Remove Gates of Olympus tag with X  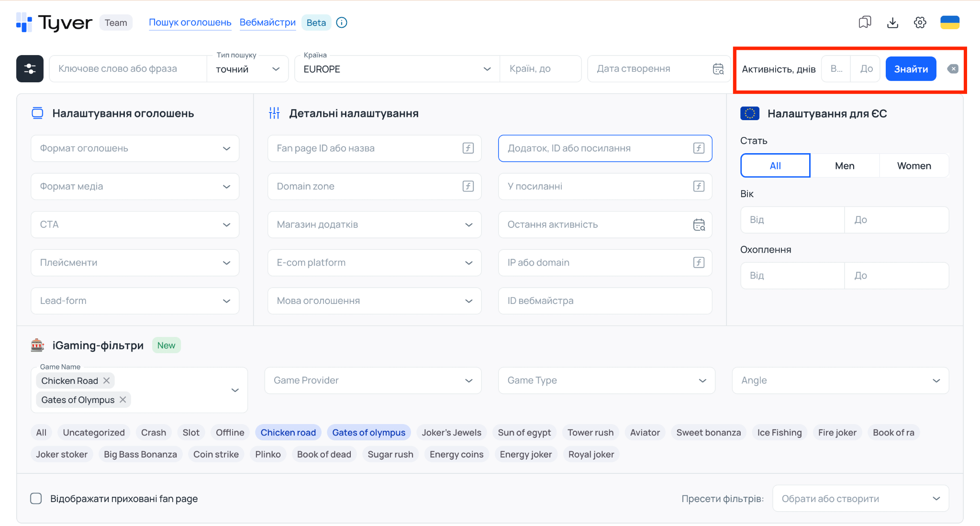click(123, 400)
